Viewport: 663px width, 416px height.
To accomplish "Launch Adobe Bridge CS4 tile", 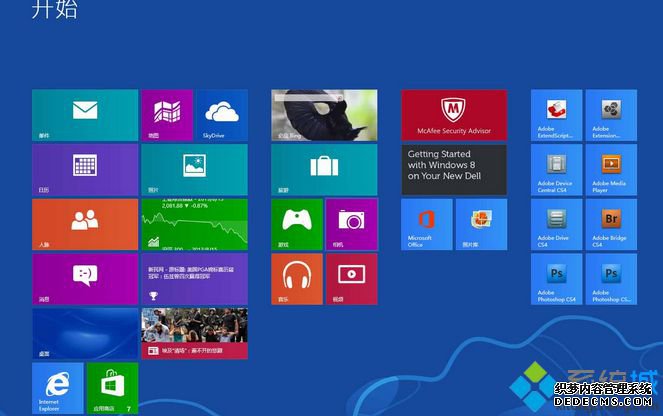I will pos(611,224).
